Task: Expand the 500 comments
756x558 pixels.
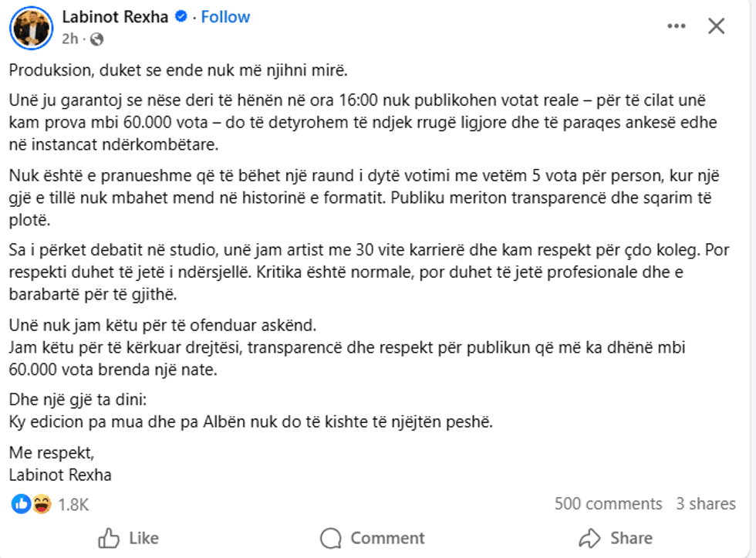Action: click(608, 504)
